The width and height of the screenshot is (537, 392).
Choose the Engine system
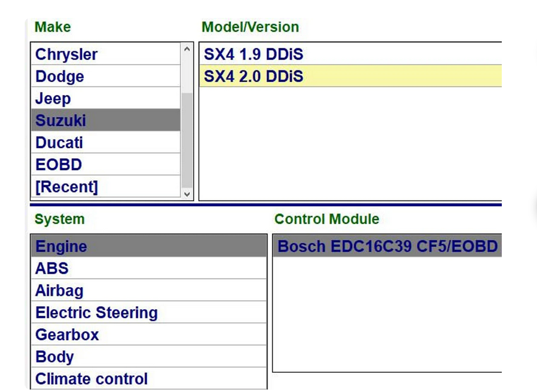148,246
